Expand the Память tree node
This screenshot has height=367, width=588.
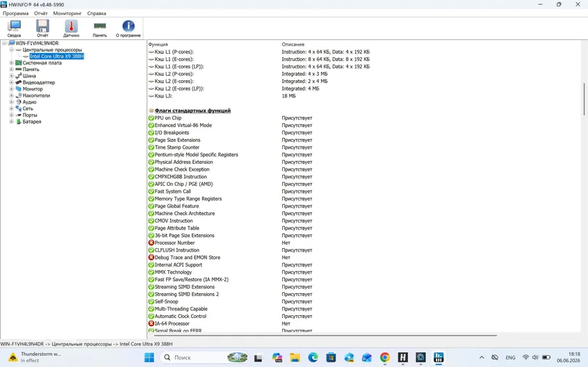click(11, 69)
